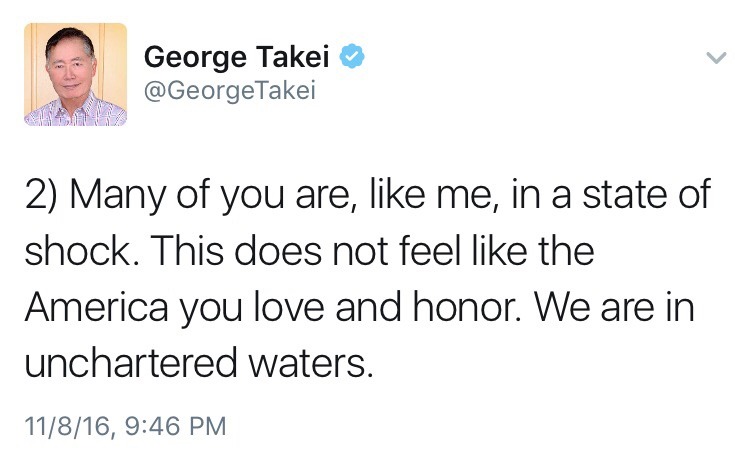Click the 11/8/16 date in timestamp
735x469 pixels.
click(x=62, y=427)
